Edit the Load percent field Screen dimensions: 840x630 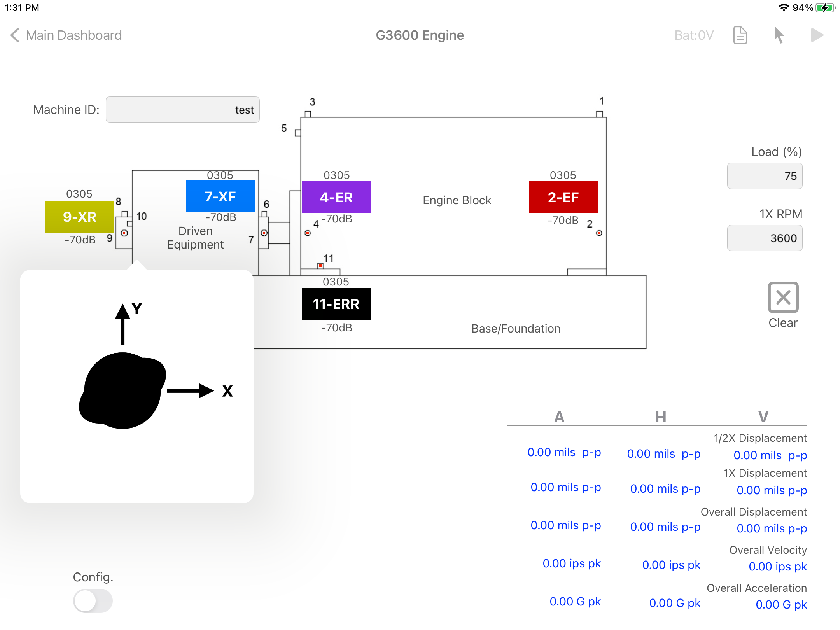point(765,176)
